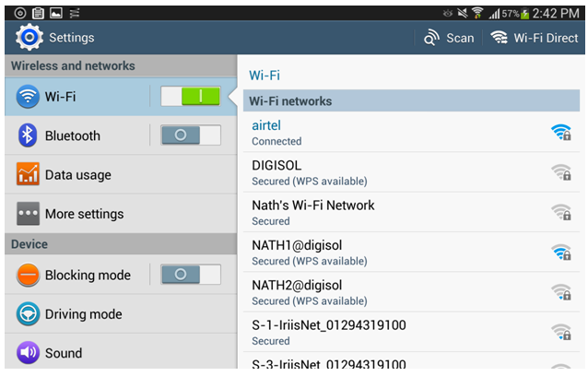Click the orange Blocking mode icon

pos(28,275)
